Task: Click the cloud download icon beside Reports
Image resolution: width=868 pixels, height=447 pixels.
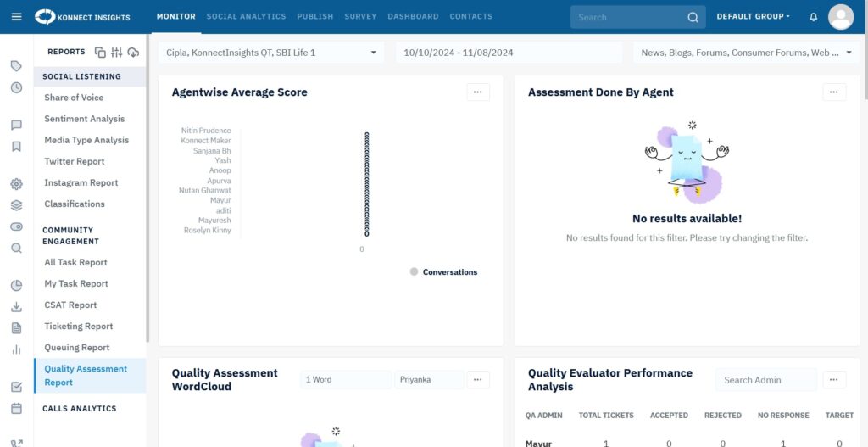Action: point(133,53)
